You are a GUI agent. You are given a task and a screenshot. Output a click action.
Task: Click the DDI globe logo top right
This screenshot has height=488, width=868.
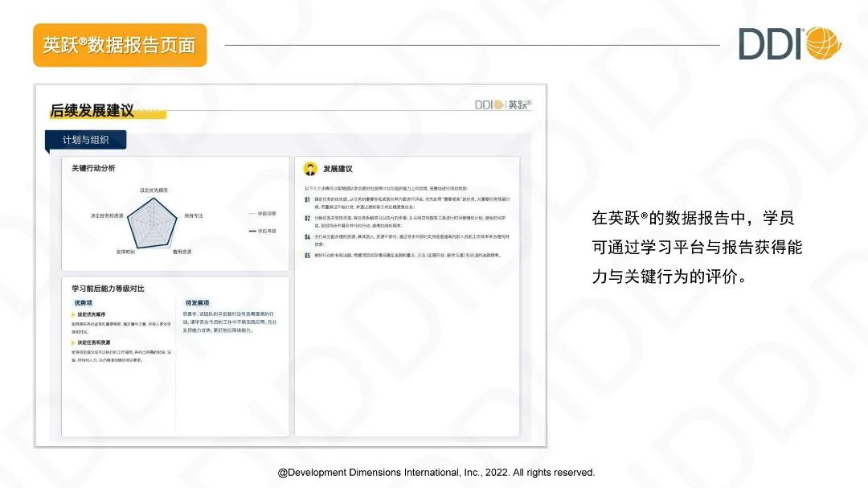(790, 43)
